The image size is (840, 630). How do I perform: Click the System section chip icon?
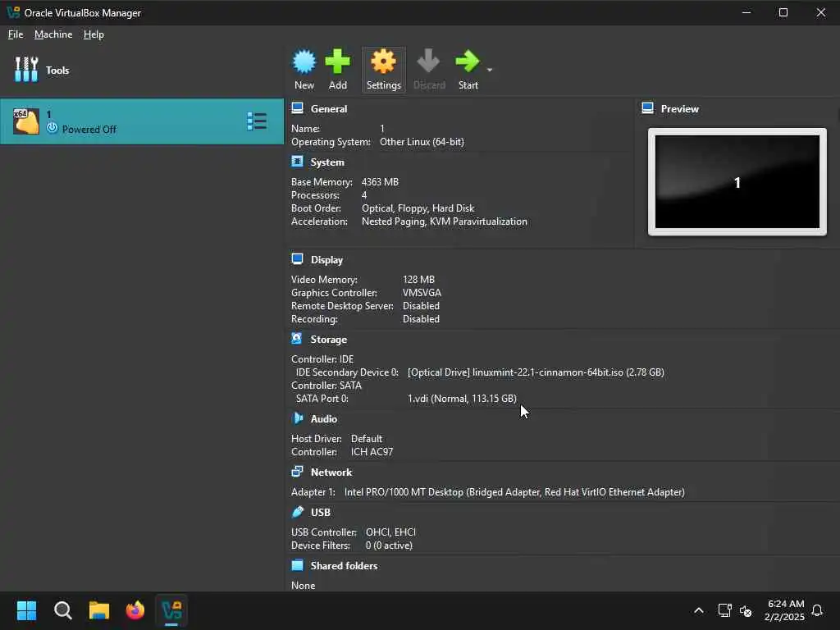[297, 162]
